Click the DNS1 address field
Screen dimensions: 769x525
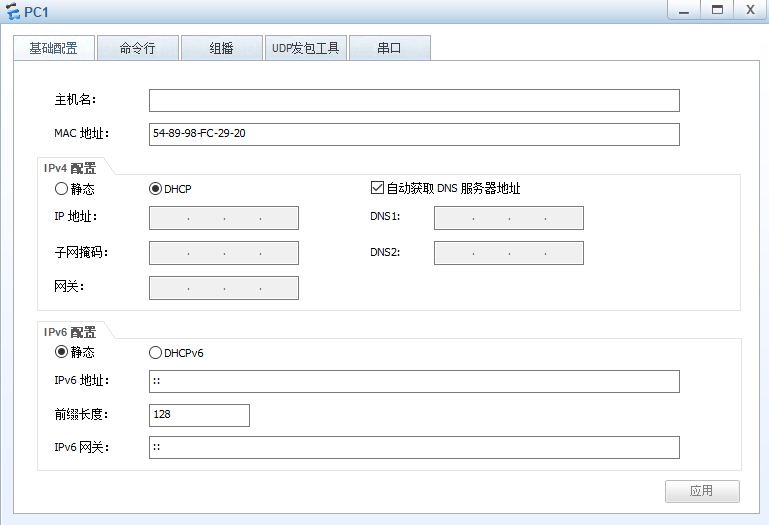[x=509, y=218]
